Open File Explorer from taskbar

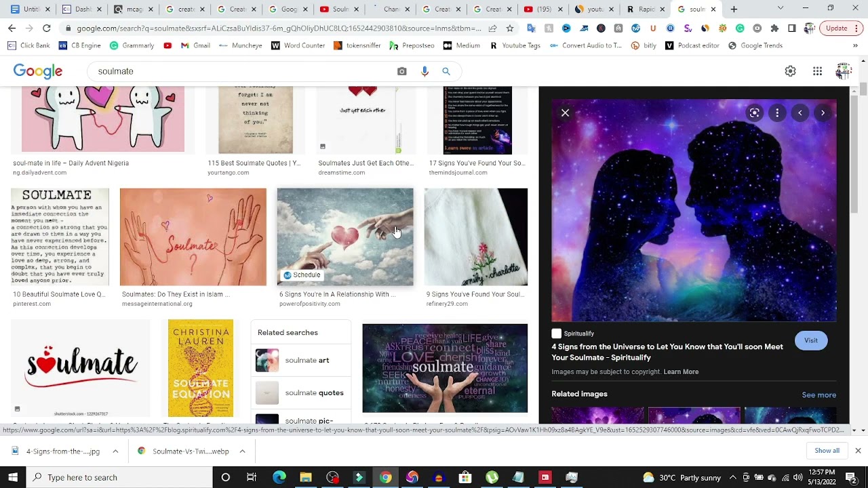point(306,477)
